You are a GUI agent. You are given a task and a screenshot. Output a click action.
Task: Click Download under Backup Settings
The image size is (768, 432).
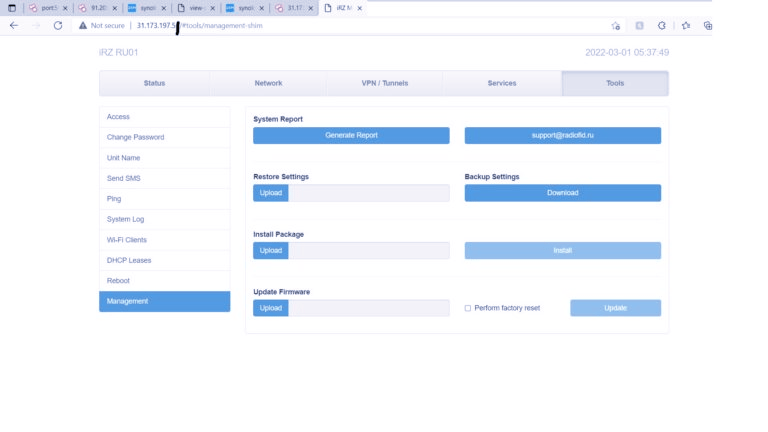(x=562, y=193)
